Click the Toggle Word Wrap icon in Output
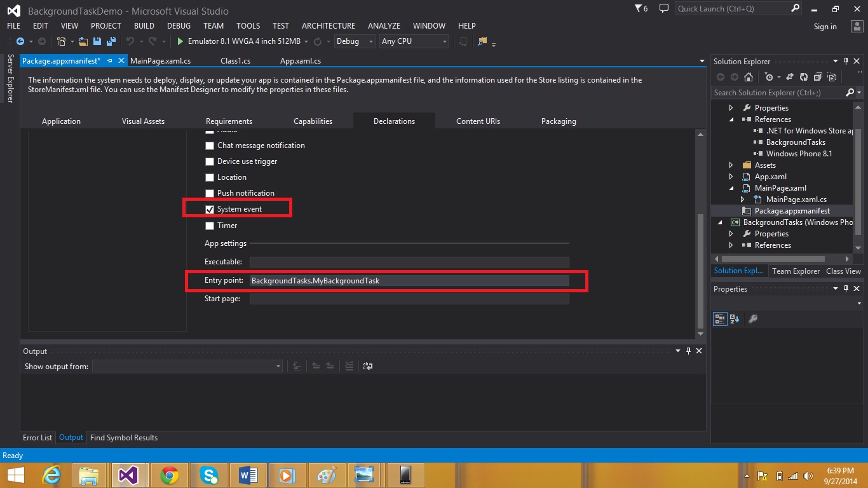 point(367,366)
